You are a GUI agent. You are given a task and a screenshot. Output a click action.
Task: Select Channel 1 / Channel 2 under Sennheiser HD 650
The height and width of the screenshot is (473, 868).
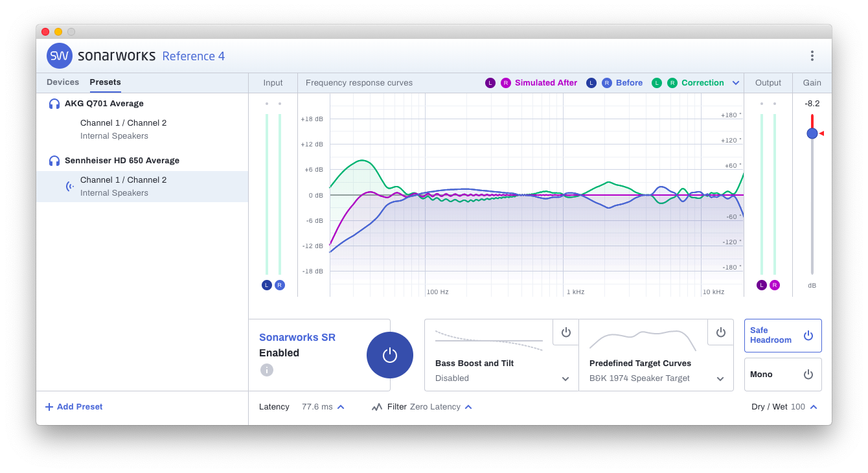coord(123,179)
